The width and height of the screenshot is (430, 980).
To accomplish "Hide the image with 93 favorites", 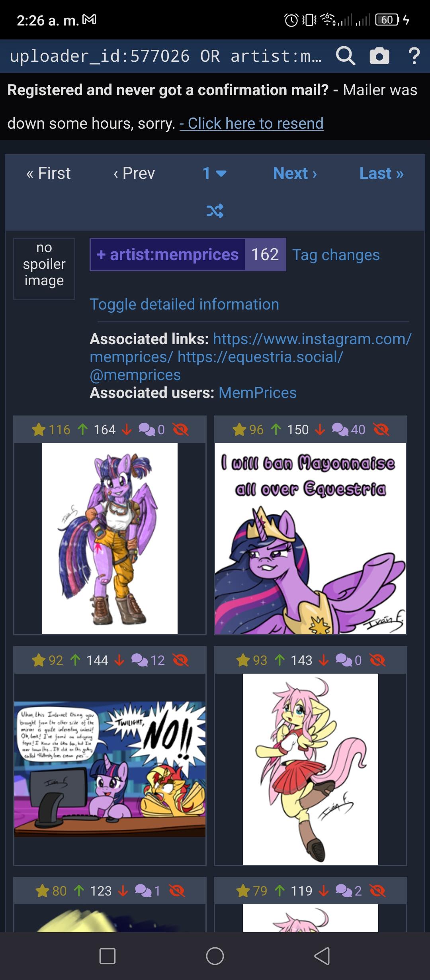I will [x=377, y=660].
